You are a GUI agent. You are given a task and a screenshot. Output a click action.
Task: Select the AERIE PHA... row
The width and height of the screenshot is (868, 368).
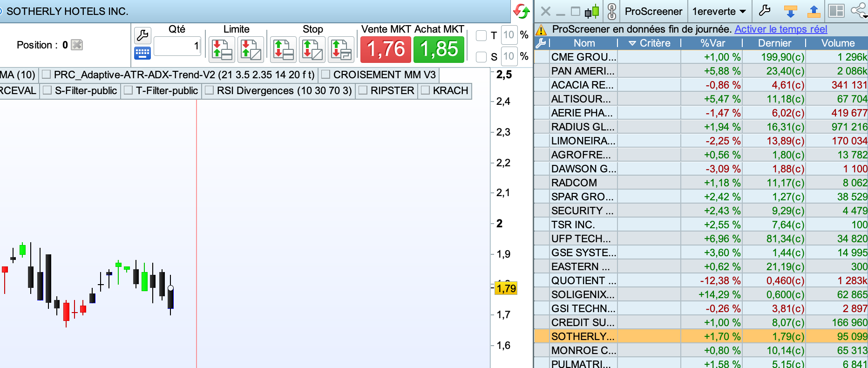[x=701, y=113]
